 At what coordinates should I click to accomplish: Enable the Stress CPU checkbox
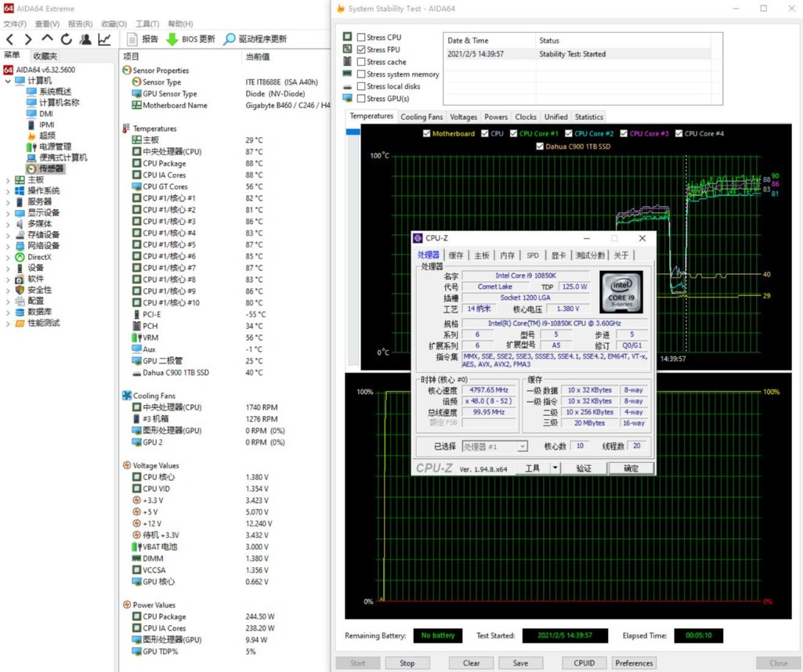click(361, 38)
